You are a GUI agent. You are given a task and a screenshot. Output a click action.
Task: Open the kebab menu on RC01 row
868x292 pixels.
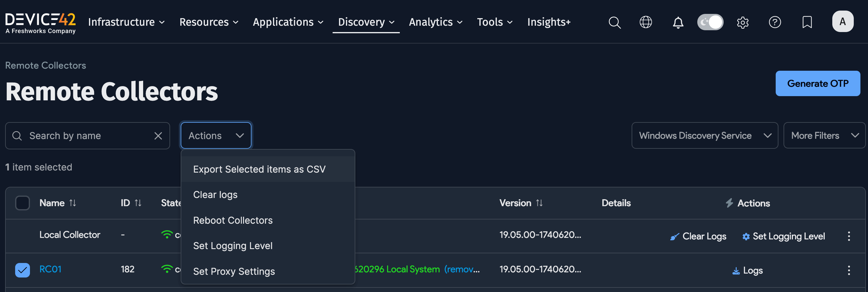[x=849, y=270]
